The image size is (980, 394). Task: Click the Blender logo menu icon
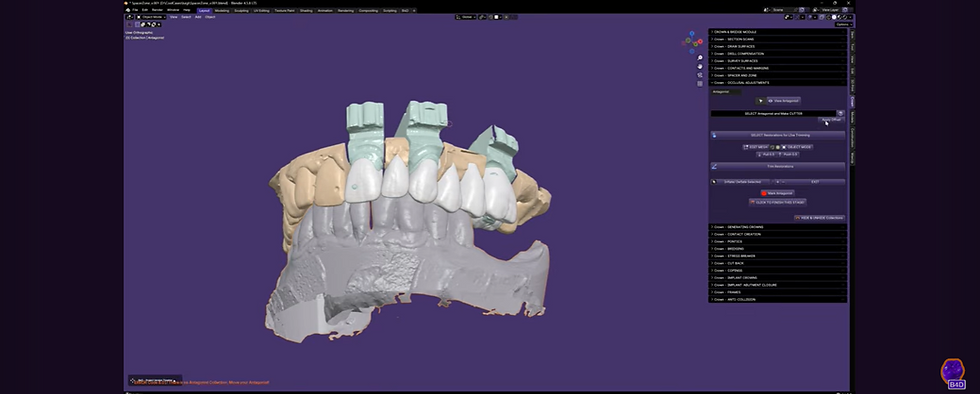click(128, 10)
